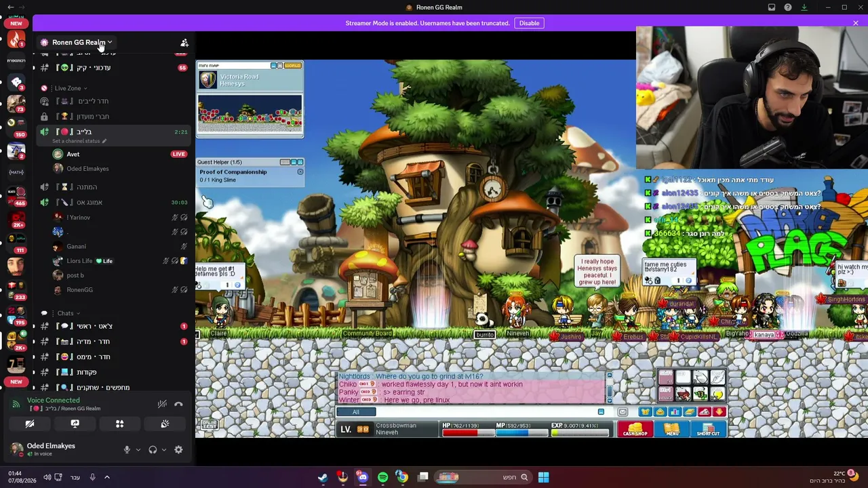Show hidden icons in the system tray

pos(107,477)
